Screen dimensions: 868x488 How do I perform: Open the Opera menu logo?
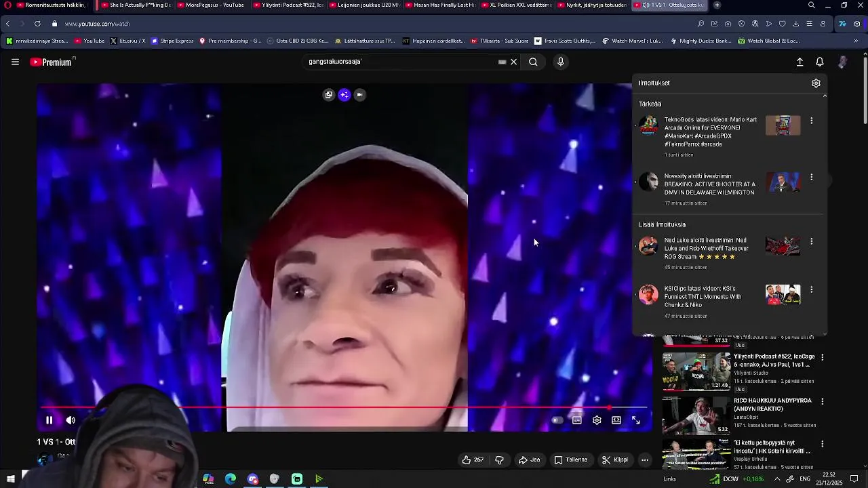coord(7,5)
